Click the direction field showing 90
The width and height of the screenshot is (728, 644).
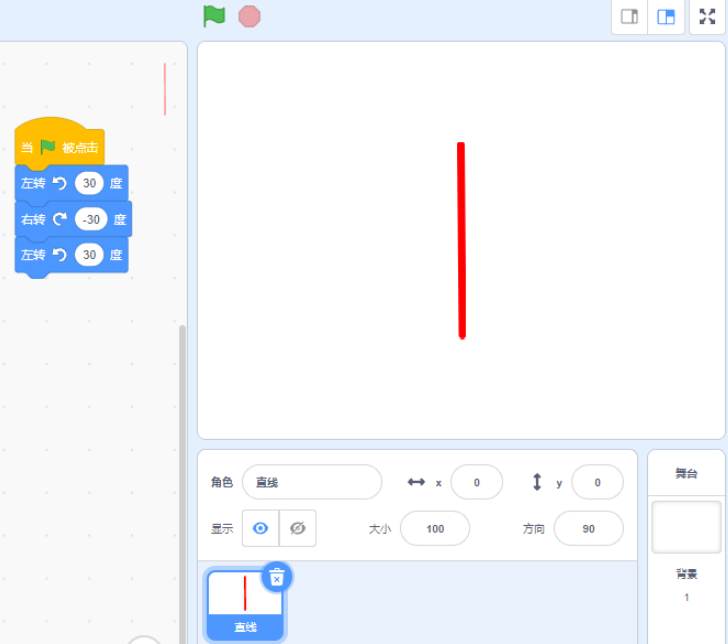(588, 528)
